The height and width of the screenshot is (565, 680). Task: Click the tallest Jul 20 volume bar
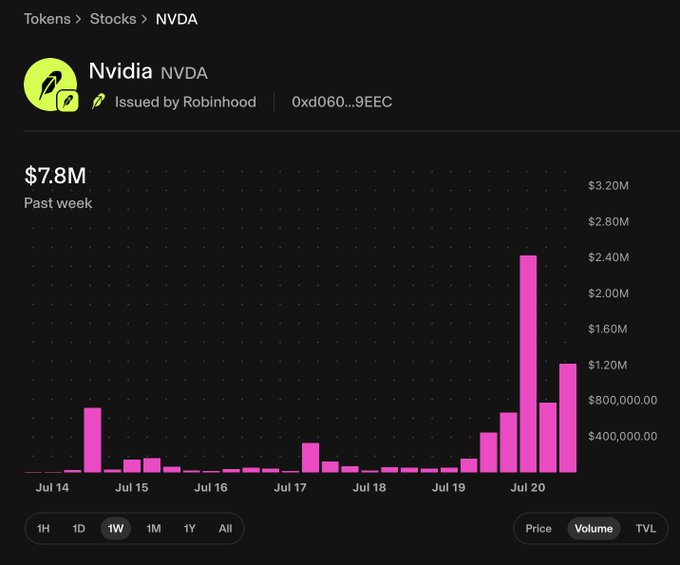528,364
